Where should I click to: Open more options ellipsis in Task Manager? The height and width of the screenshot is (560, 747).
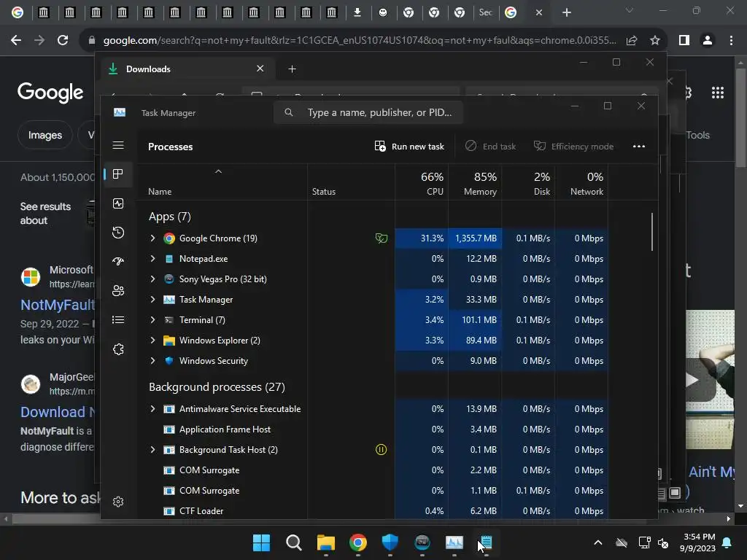[639, 146]
